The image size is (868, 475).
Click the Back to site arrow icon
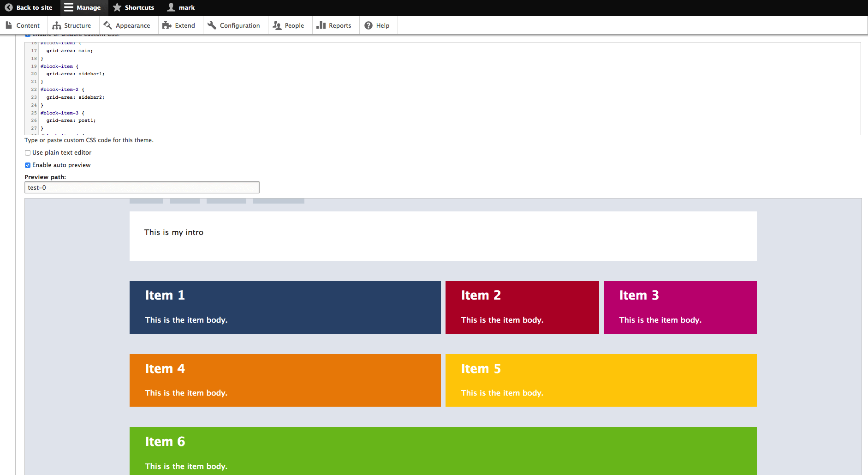coord(9,7)
